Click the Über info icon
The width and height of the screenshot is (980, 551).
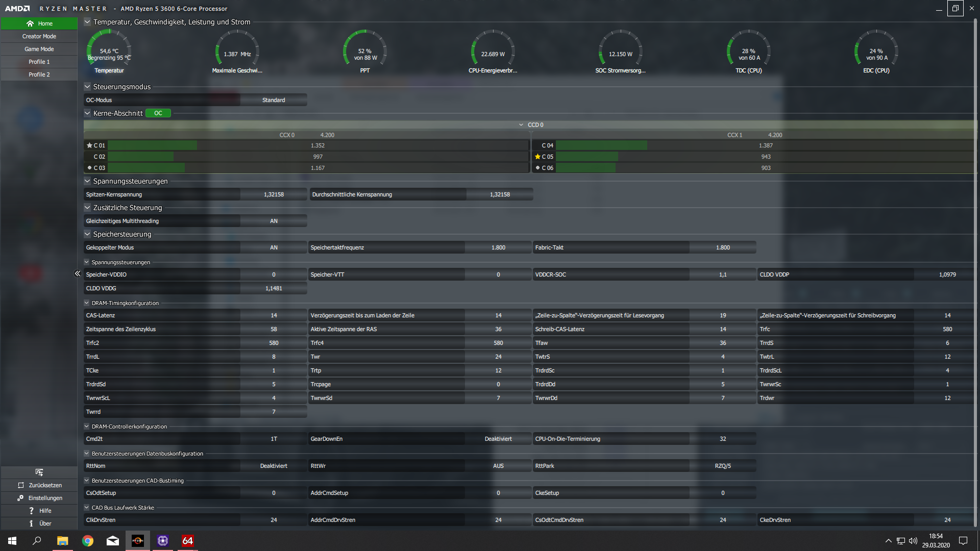point(31,523)
